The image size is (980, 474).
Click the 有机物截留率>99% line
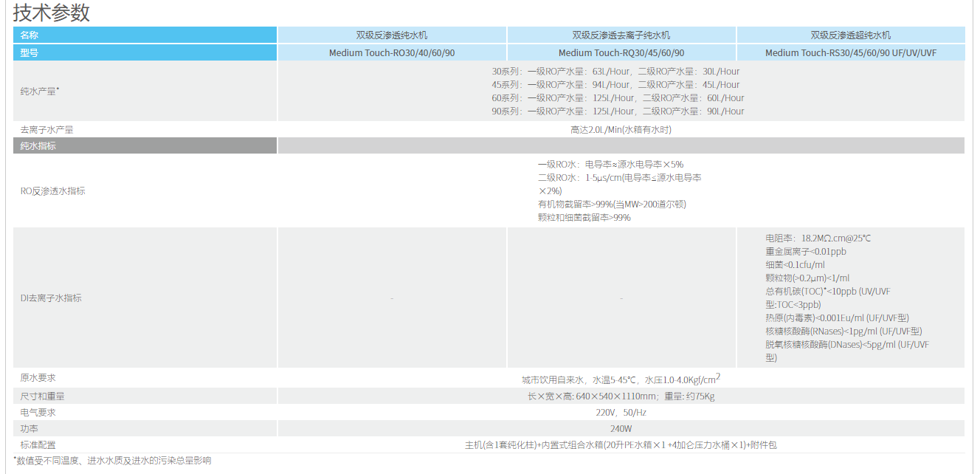(612, 205)
